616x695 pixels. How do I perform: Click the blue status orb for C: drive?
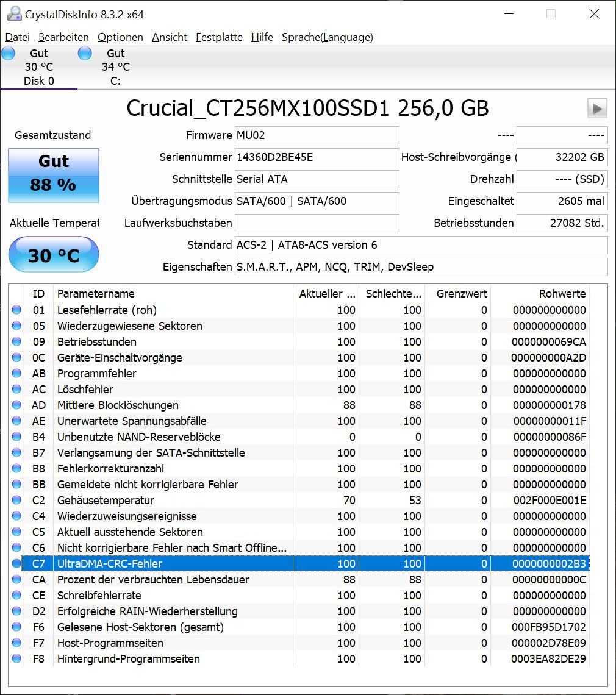(x=85, y=53)
